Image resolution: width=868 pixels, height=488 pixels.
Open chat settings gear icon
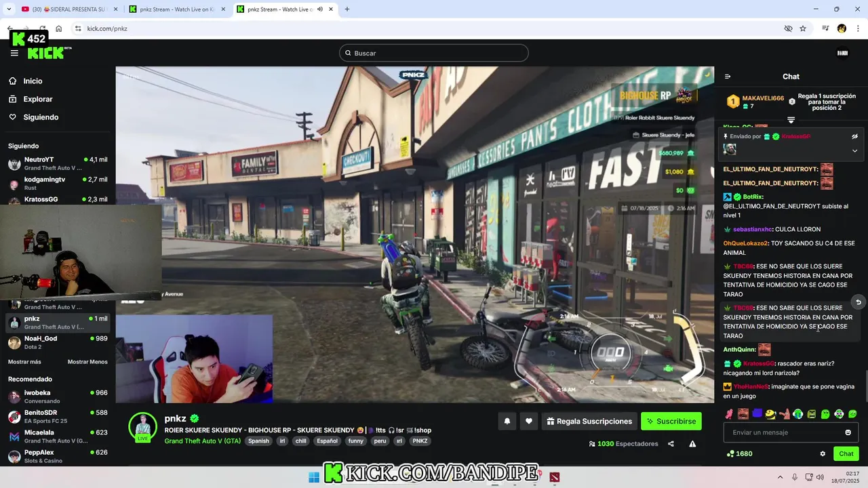click(823, 453)
